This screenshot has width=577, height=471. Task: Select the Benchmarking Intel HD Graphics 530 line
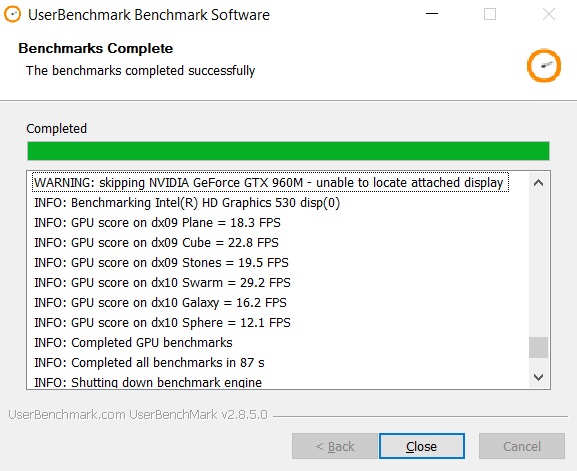point(187,202)
